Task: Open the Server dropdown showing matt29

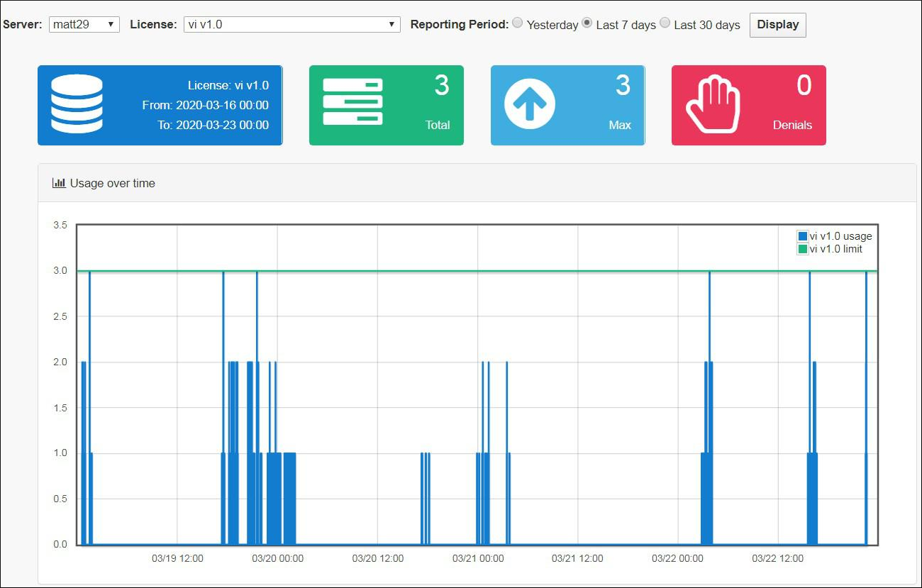Action: 84,23
